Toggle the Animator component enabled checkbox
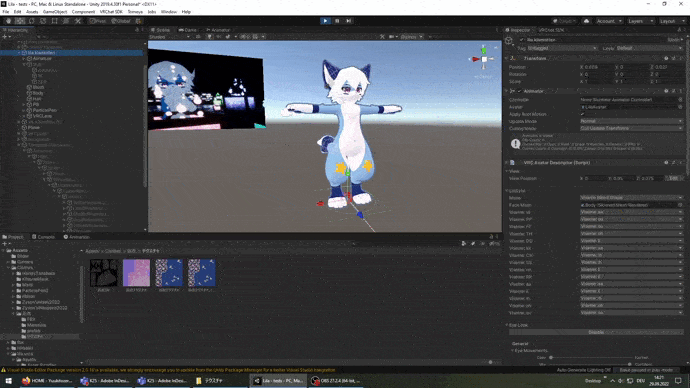This screenshot has width=690, height=388. point(519,91)
